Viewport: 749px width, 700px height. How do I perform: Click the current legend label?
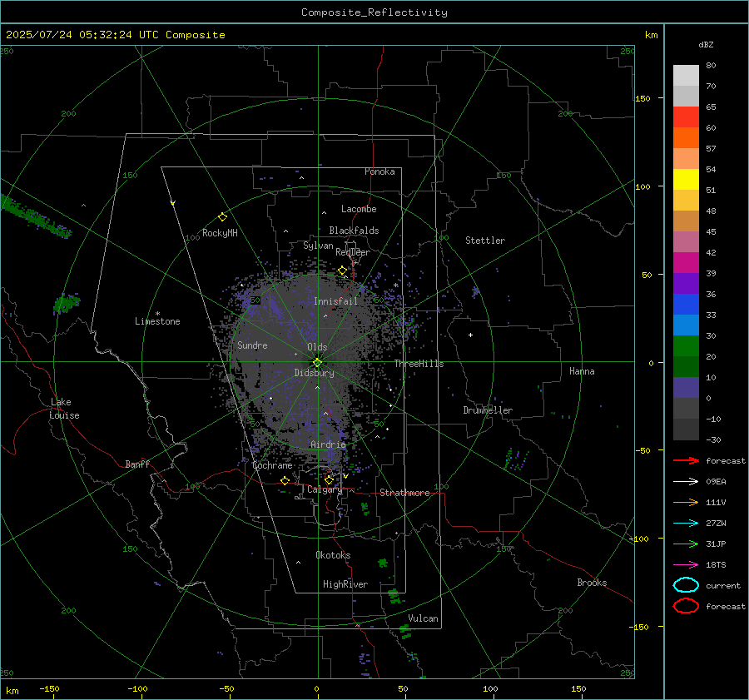pyautogui.click(x=723, y=585)
